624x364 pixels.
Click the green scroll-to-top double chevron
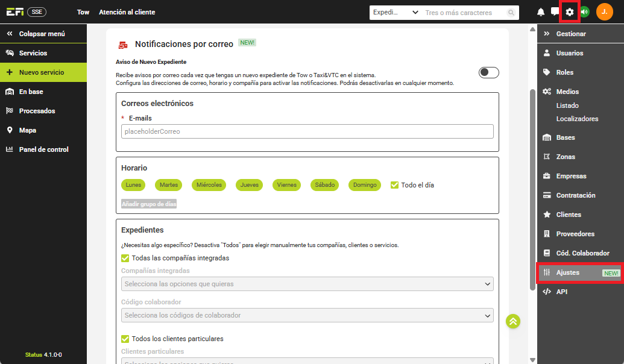(513, 321)
